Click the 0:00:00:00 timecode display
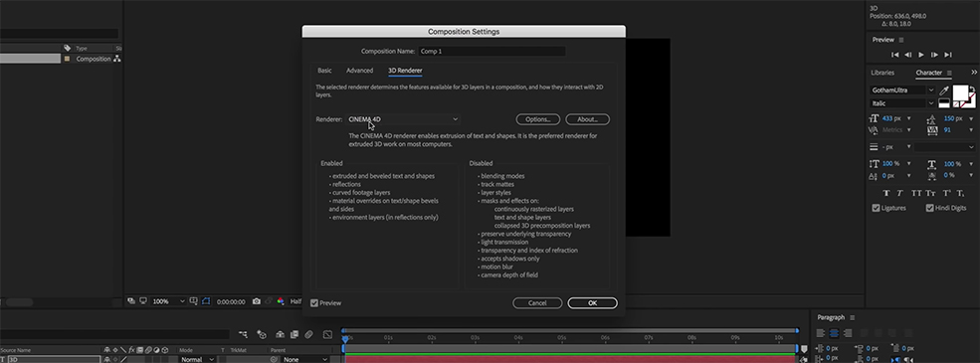The image size is (980, 363). (x=231, y=301)
